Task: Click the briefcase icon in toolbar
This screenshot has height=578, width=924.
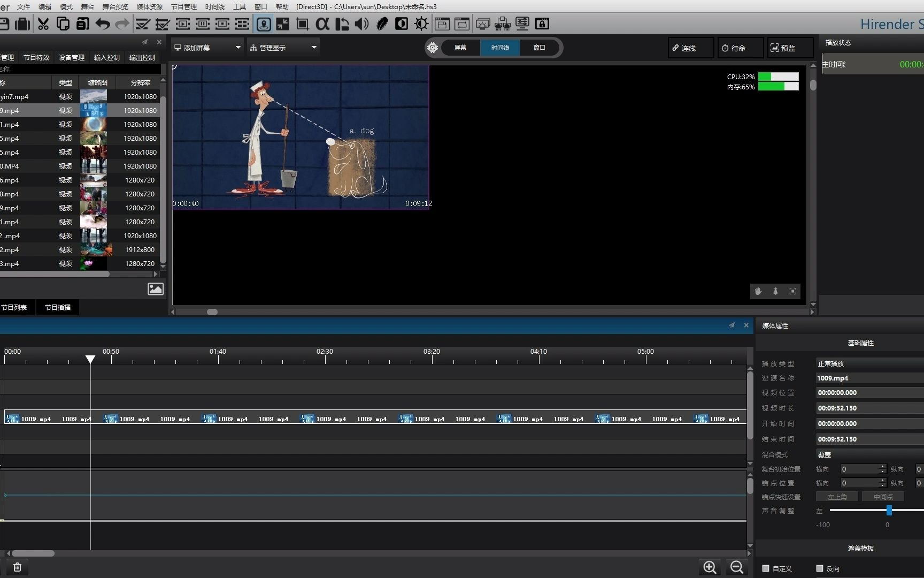Action: 22,24
